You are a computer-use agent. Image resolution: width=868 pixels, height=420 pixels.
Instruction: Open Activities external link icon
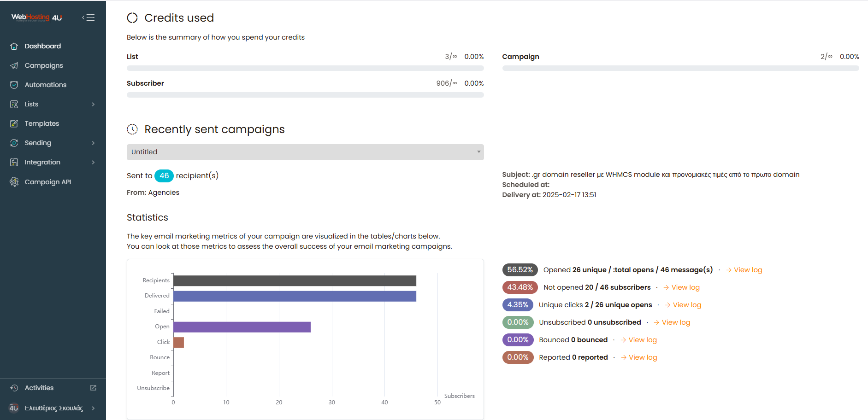pos(93,388)
